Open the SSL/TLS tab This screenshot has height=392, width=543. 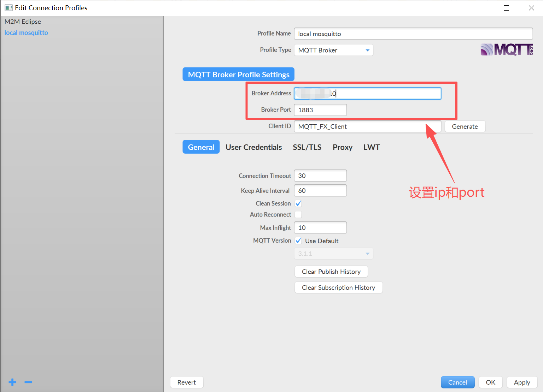[307, 147]
